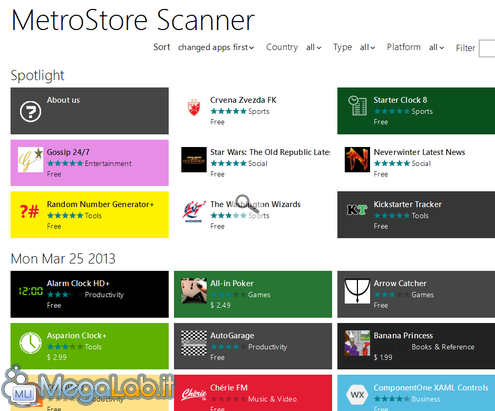Screen dimensions: 495x411
Task: Open the About us question mark icon
Action: (30, 111)
